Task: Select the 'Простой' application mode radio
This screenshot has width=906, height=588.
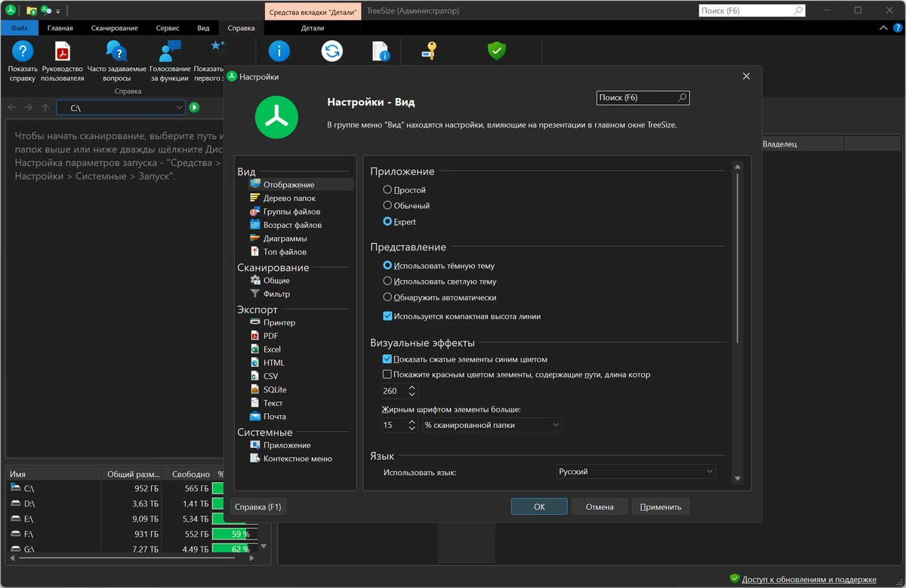Action: [x=387, y=190]
